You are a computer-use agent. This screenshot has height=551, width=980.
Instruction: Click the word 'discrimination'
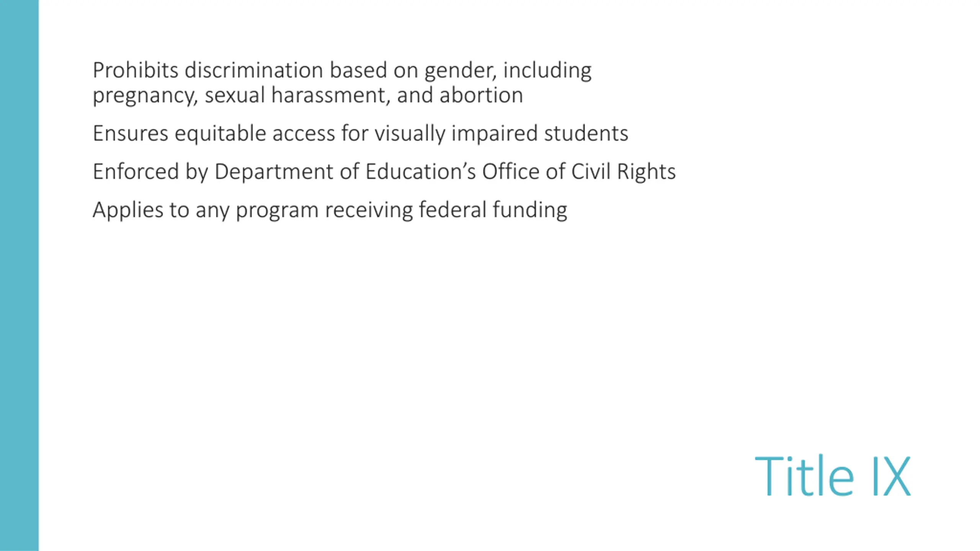pos(254,70)
